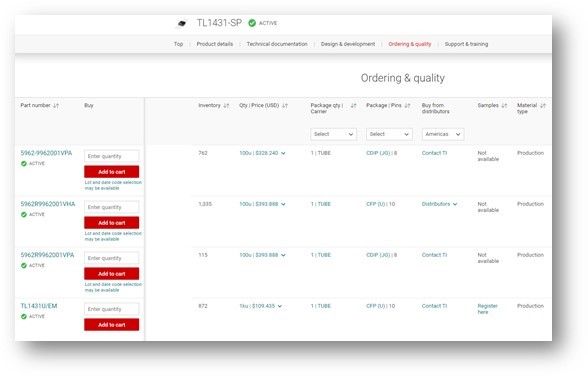Click Register here samples link
This screenshot has height=377, width=588.
click(x=487, y=309)
